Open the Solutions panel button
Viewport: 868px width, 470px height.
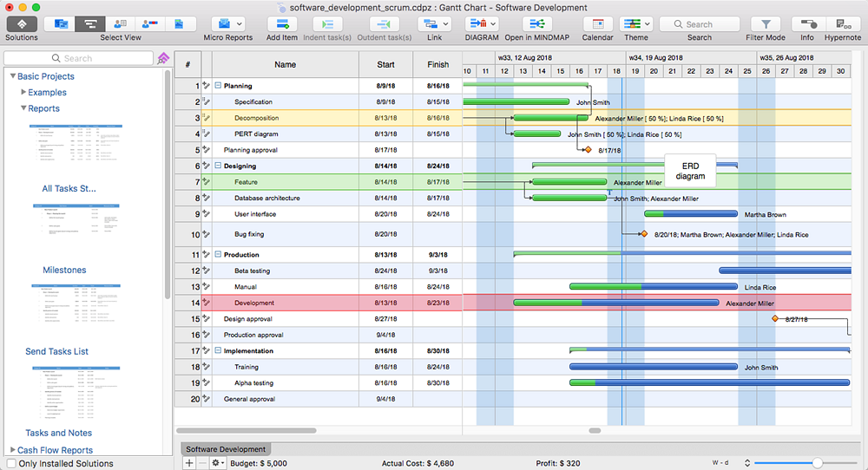click(22, 25)
